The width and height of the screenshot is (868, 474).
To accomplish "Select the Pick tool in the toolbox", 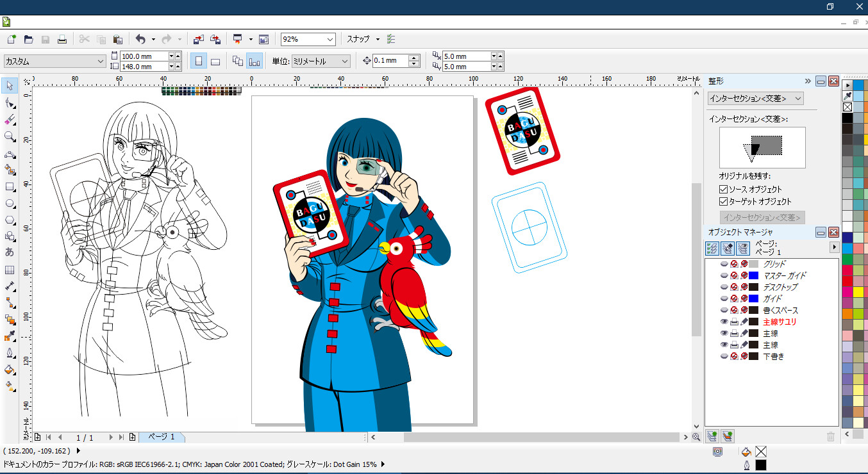I will (x=10, y=86).
